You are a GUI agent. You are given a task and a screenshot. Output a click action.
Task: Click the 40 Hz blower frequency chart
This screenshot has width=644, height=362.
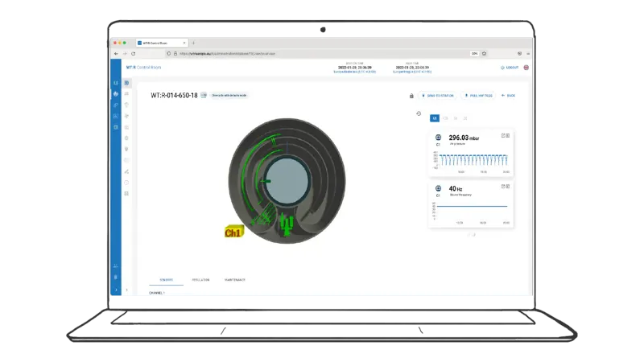click(472, 212)
